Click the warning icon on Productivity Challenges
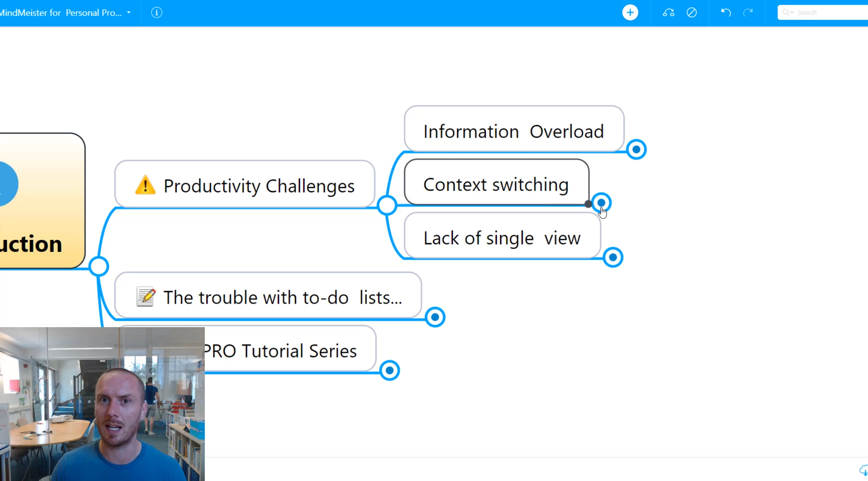The height and width of the screenshot is (481, 868). 145,185
